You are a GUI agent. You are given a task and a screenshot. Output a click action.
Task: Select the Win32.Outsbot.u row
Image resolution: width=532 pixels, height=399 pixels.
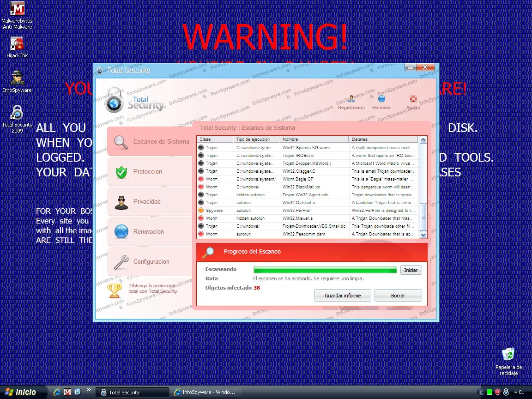click(308, 203)
